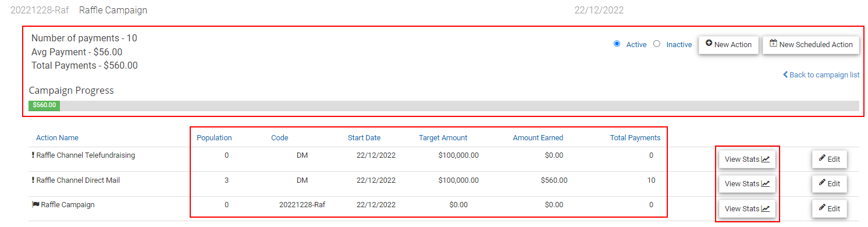Sort by Population column header
The image size is (868, 227).
click(x=214, y=138)
